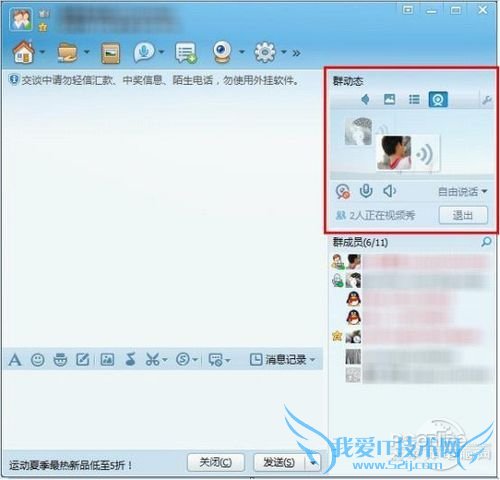
Task: Open the group photo album icon
Action: tap(110, 53)
